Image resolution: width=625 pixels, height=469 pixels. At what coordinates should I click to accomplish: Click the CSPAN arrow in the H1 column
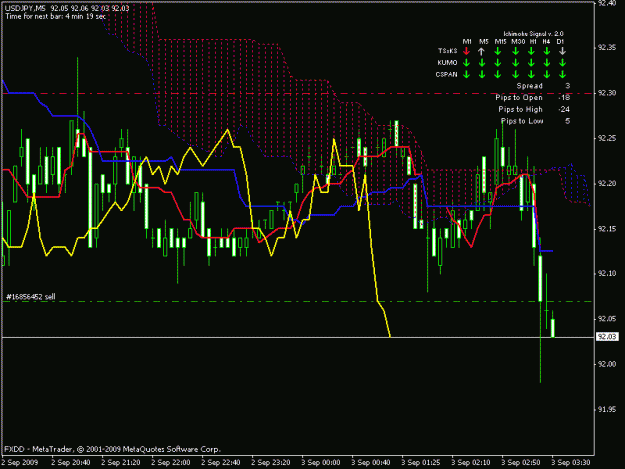point(531,74)
